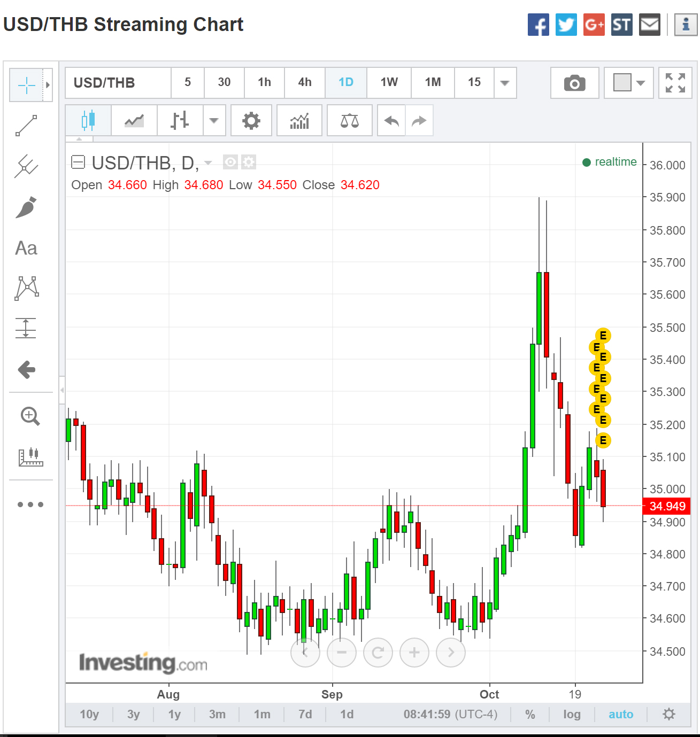Open the USD/THB legend dropdown arrow
Screen dimensions: 700x737
click(209, 162)
